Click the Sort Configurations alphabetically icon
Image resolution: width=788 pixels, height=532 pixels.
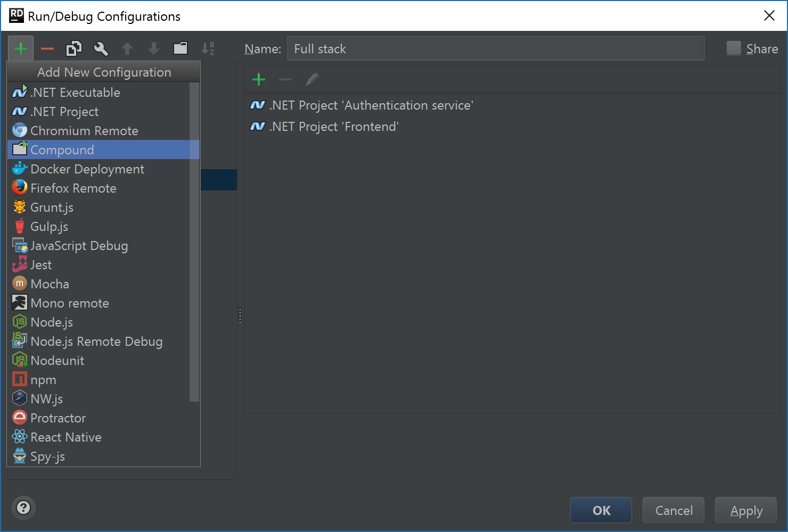[208, 49]
